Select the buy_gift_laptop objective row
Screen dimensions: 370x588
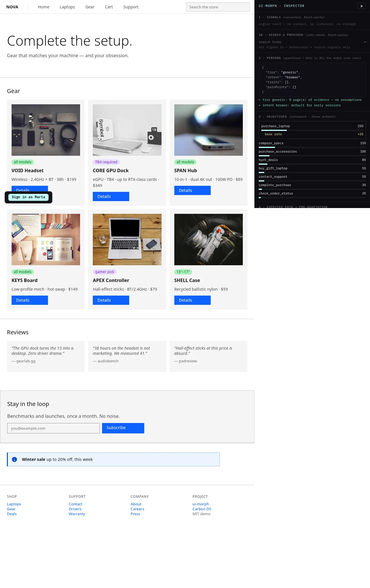pyautogui.click(x=312, y=170)
